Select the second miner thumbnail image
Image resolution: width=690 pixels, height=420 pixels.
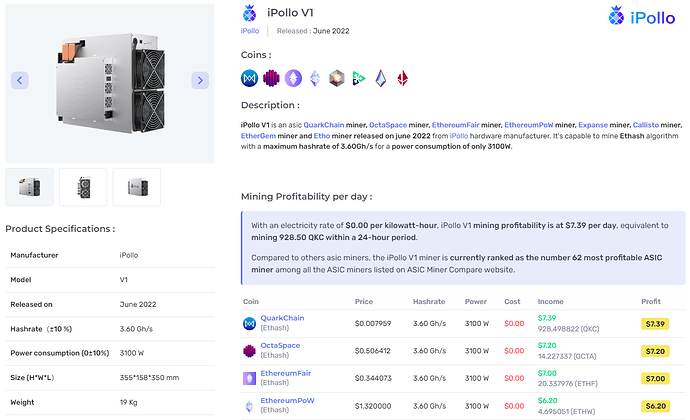(83, 186)
